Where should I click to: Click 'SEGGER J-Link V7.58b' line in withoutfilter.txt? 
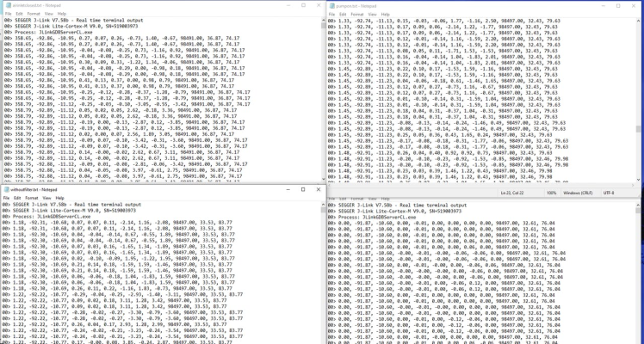pos(71,204)
